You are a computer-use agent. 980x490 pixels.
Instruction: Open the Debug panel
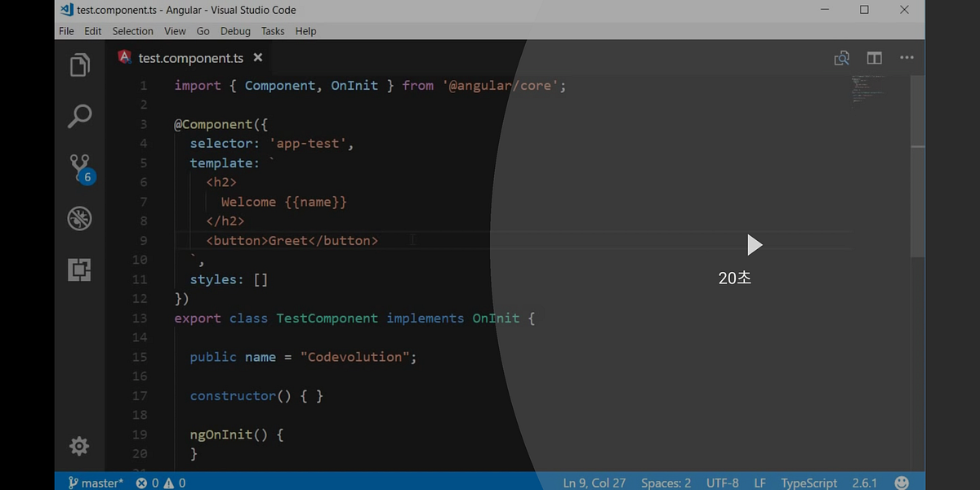(79, 218)
